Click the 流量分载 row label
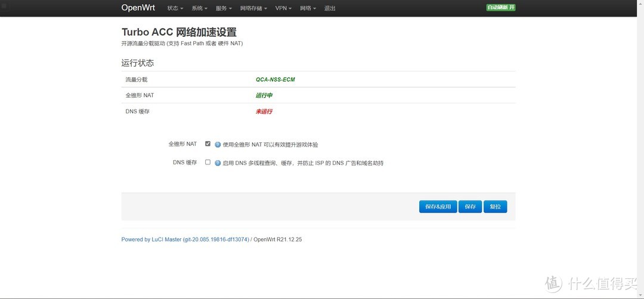 pos(137,80)
